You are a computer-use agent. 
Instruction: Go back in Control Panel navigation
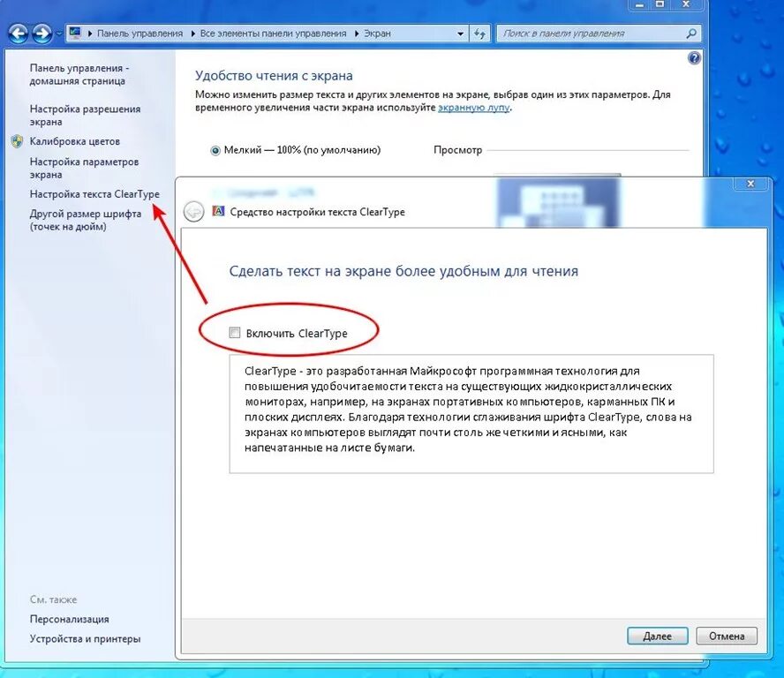19,34
